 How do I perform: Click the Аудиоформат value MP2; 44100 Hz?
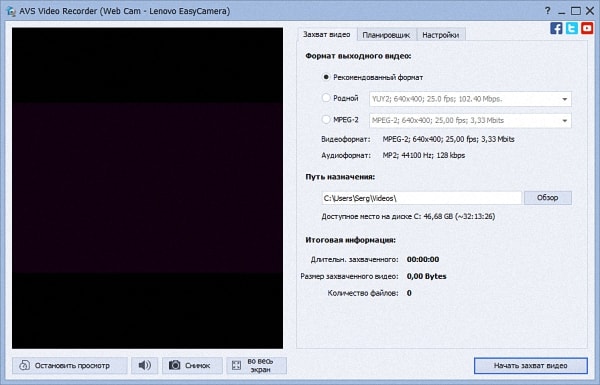424,155
